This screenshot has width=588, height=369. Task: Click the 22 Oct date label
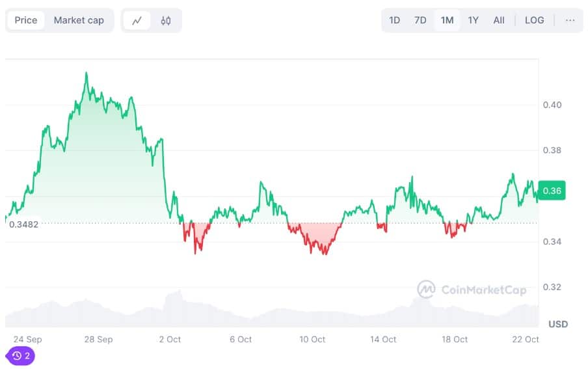tap(526, 339)
